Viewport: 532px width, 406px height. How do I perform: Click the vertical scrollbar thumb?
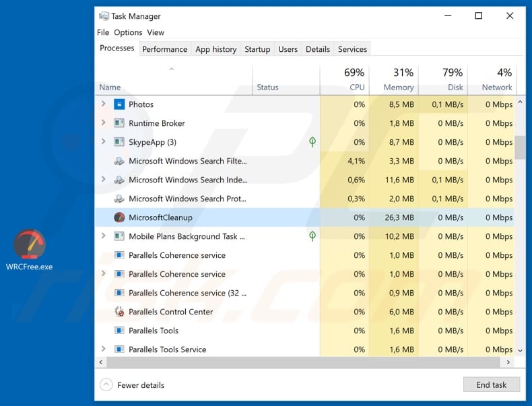click(520, 147)
